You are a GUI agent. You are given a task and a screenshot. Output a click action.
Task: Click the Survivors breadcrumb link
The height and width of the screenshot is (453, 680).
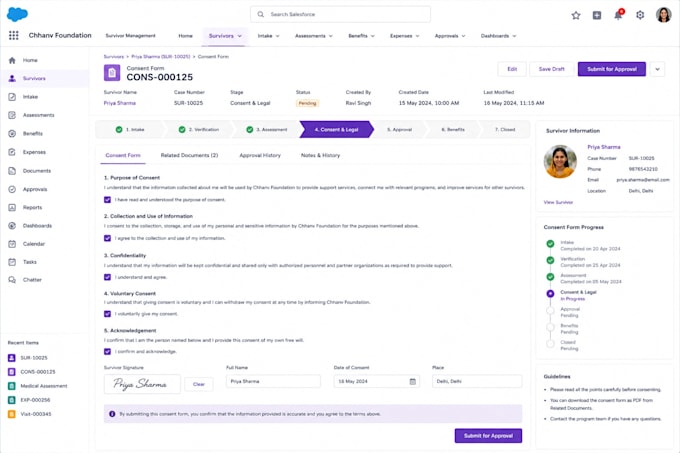114,57
